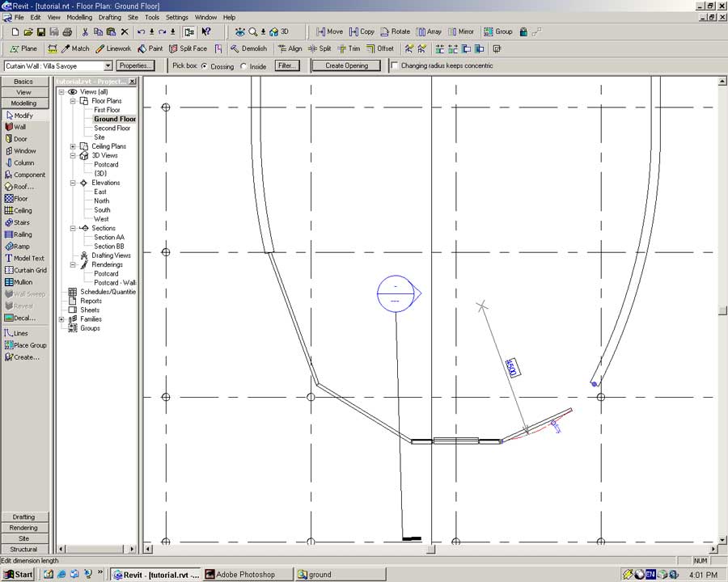Select the Array tool
Screen dimensions: 728x582
click(429, 32)
